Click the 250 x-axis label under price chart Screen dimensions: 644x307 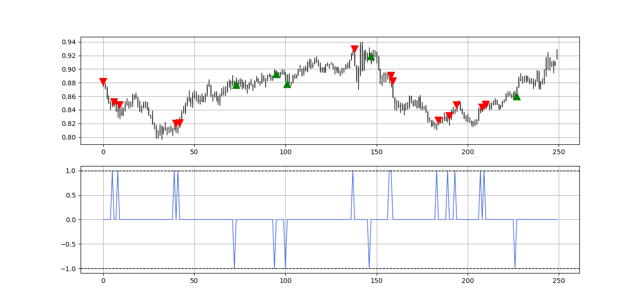coord(559,152)
